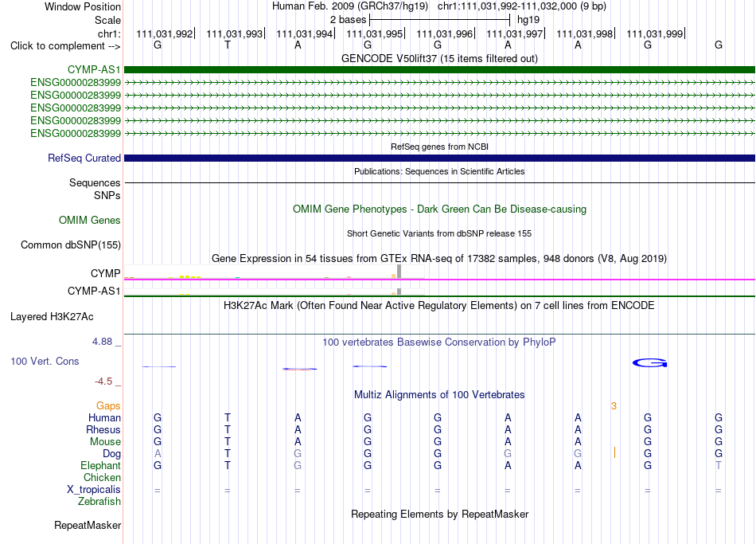Viewport: 756px width, 544px height.
Task: Open the "OMIM Genes" track label
Action: (90, 220)
